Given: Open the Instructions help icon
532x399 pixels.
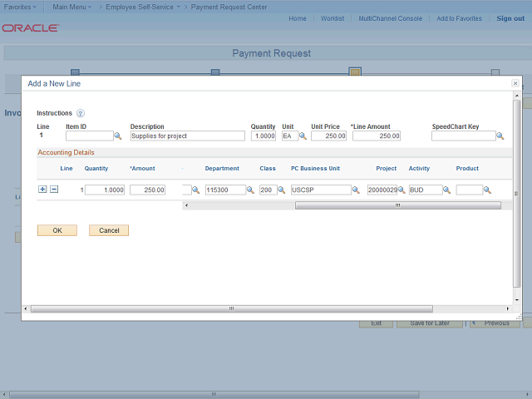Looking at the screenshot, I should point(81,113).
